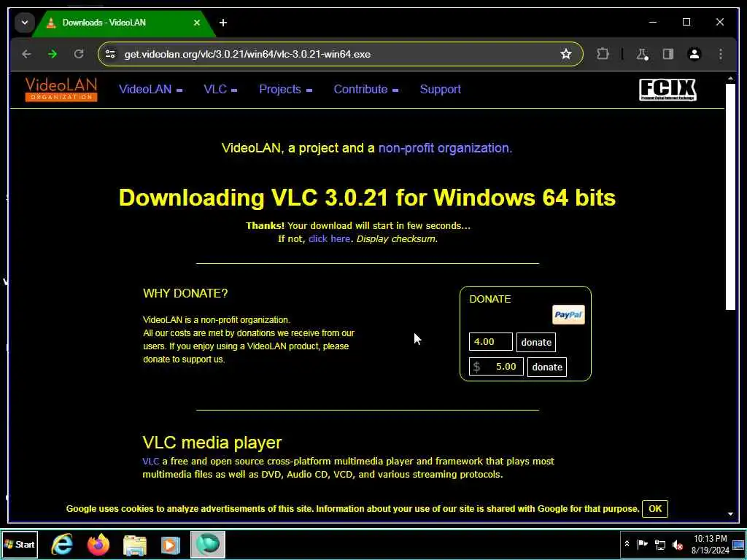Launch Internet Explorer from taskbar
The image size is (747, 560).
click(x=63, y=544)
